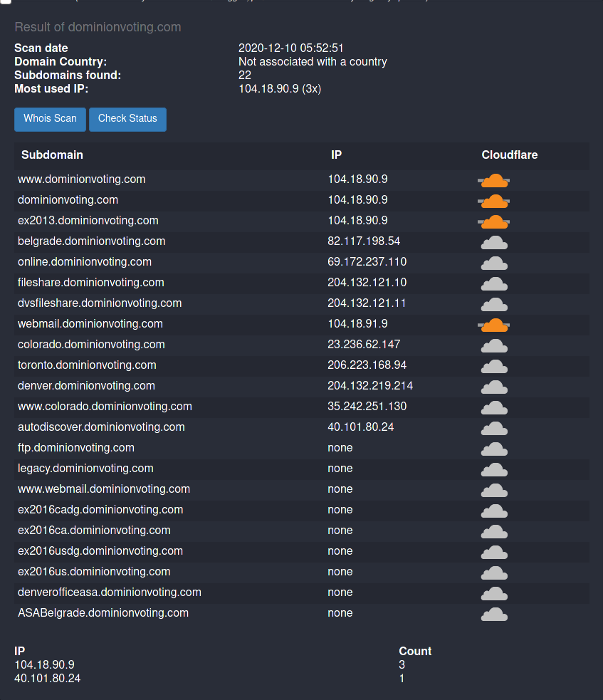Click scan date value 2020-12-10 05:52:51
This screenshot has width=603, height=700.
(291, 48)
